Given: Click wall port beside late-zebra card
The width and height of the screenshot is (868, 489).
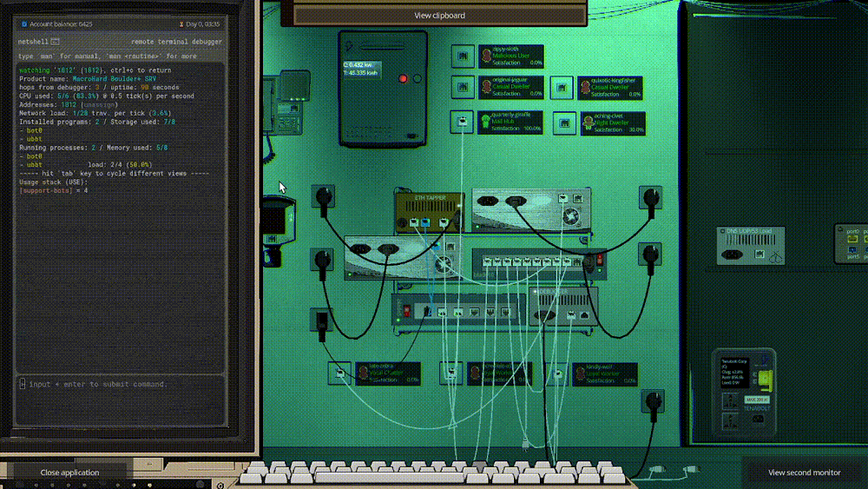Looking at the screenshot, I should click(x=339, y=373).
